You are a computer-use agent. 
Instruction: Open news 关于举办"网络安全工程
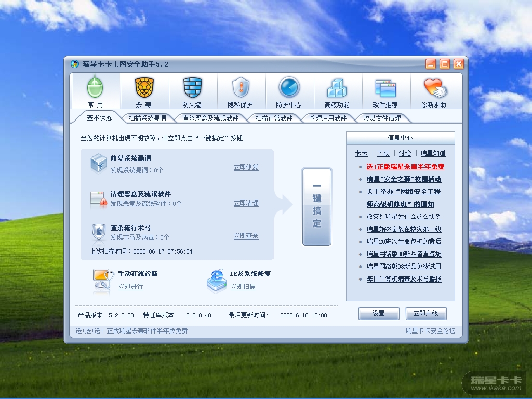(403, 192)
